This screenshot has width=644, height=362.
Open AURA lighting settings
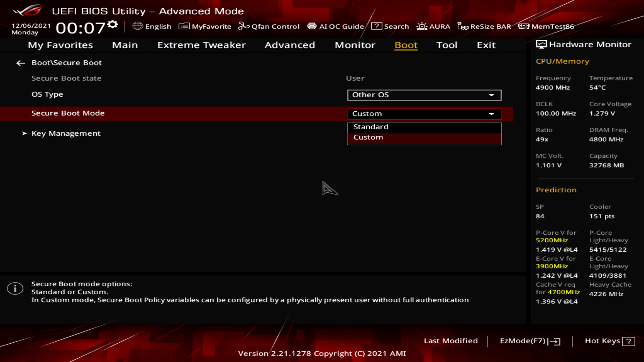433,26
